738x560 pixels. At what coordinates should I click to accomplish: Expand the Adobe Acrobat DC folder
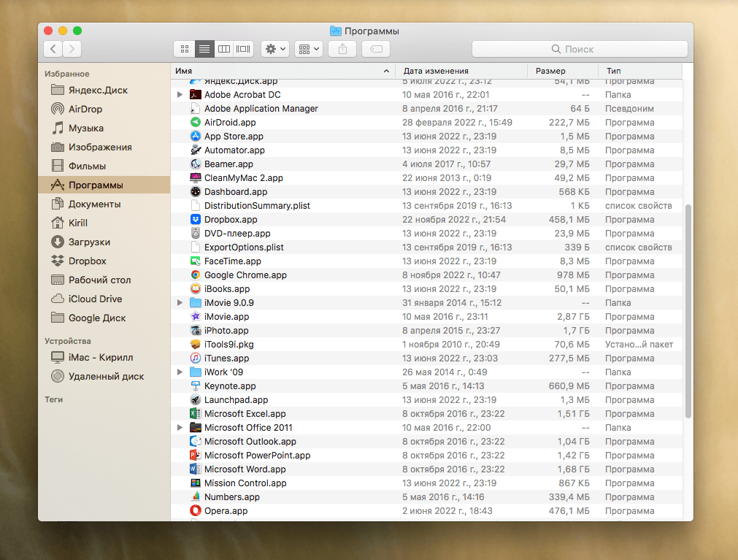180,95
